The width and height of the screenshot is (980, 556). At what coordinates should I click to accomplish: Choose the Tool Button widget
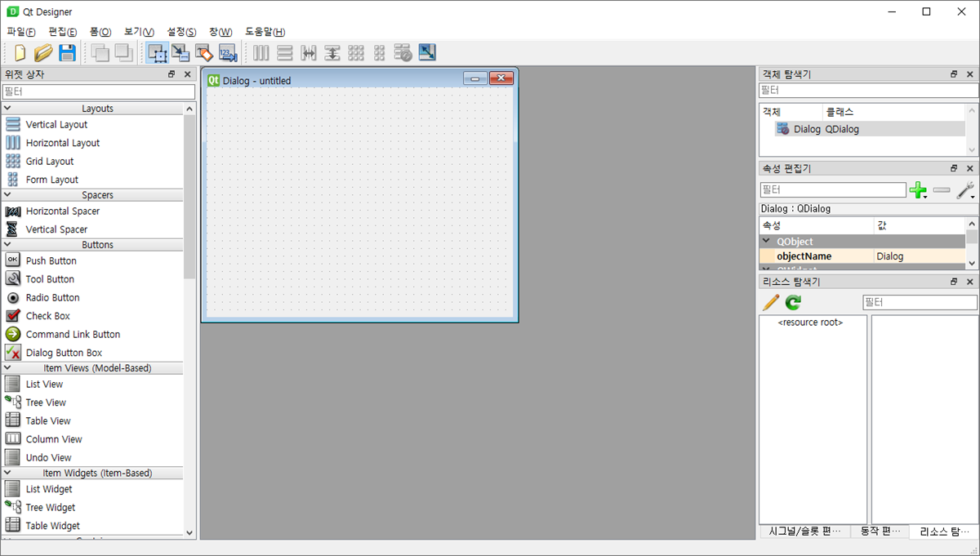(x=51, y=279)
